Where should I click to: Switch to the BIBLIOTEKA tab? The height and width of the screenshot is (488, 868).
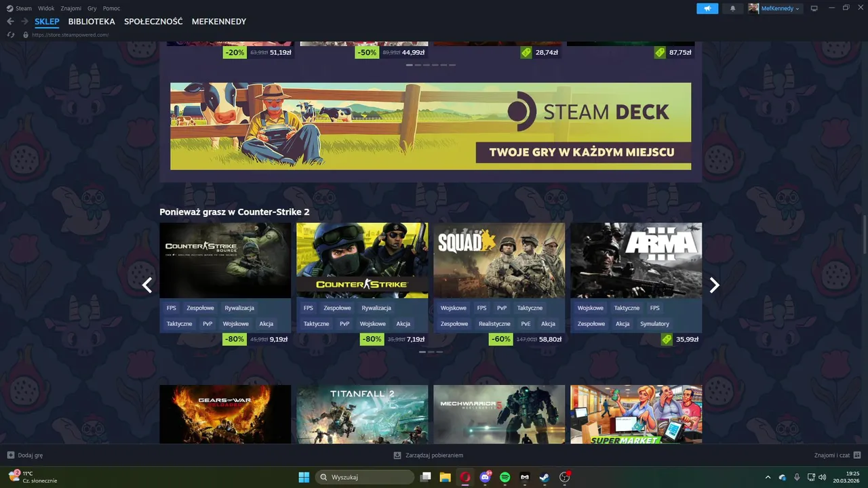[x=92, y=22]
